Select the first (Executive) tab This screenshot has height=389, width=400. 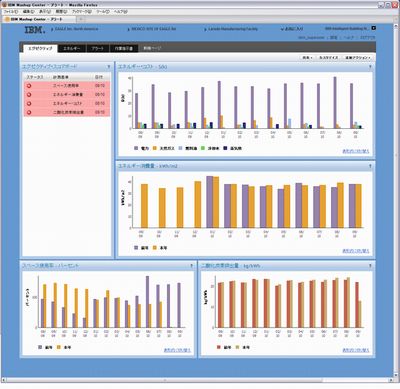pos(40,48)
